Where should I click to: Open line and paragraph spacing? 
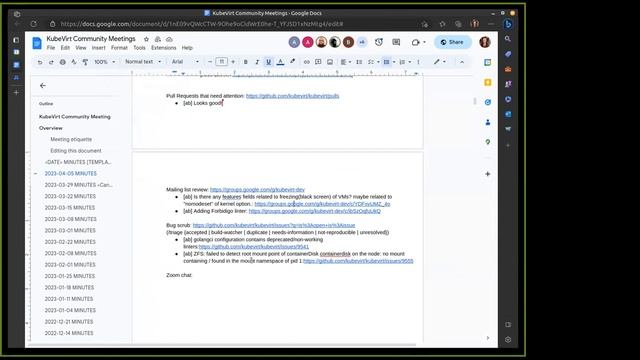click(x=359, y=62)
